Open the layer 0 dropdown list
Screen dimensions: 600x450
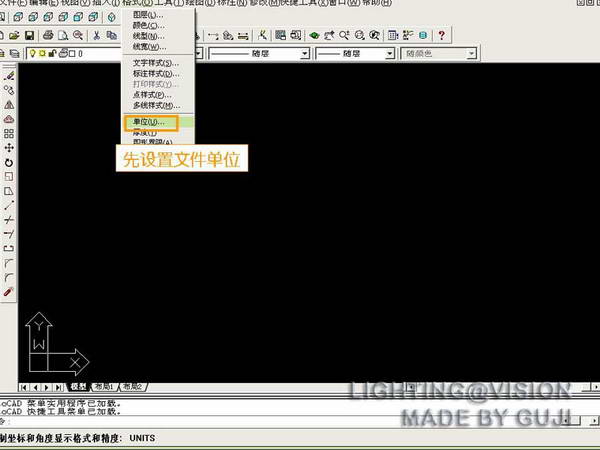(198, 54)
